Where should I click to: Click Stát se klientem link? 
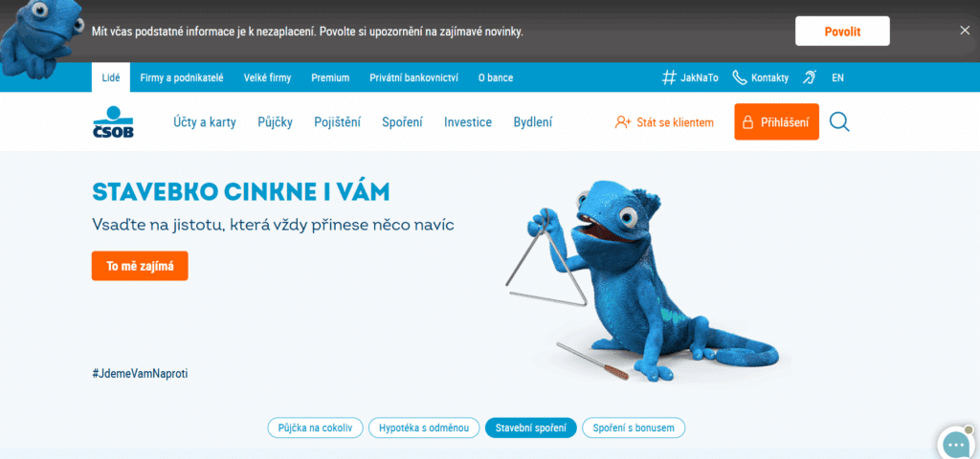tap(664, 122)
